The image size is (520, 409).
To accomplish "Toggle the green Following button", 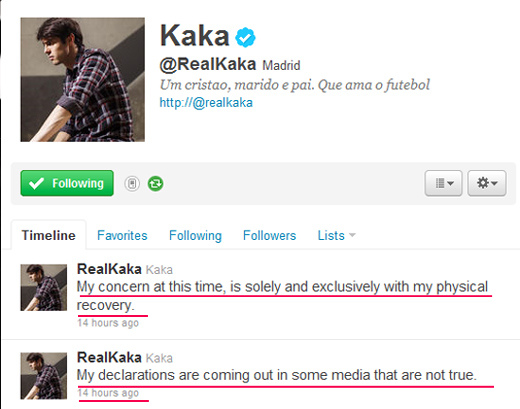I will tap(67, 183).
